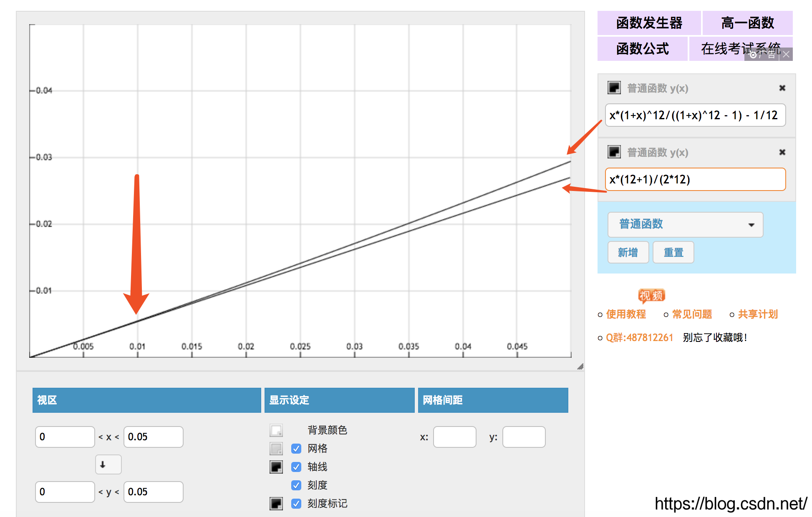The width and height of the screenshot is (812, 517).
Task: Click the 视频 video badge icon
Action: (651, 296)
